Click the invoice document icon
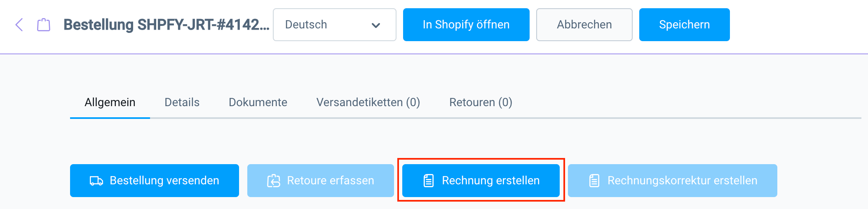This screenshot has height=209, width=868. click(x=429, y=181)
